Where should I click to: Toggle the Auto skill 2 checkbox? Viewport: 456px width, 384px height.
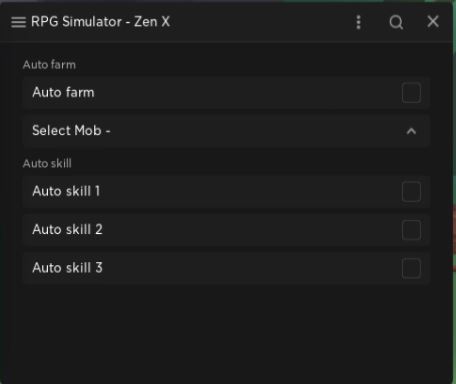(411, 230)
